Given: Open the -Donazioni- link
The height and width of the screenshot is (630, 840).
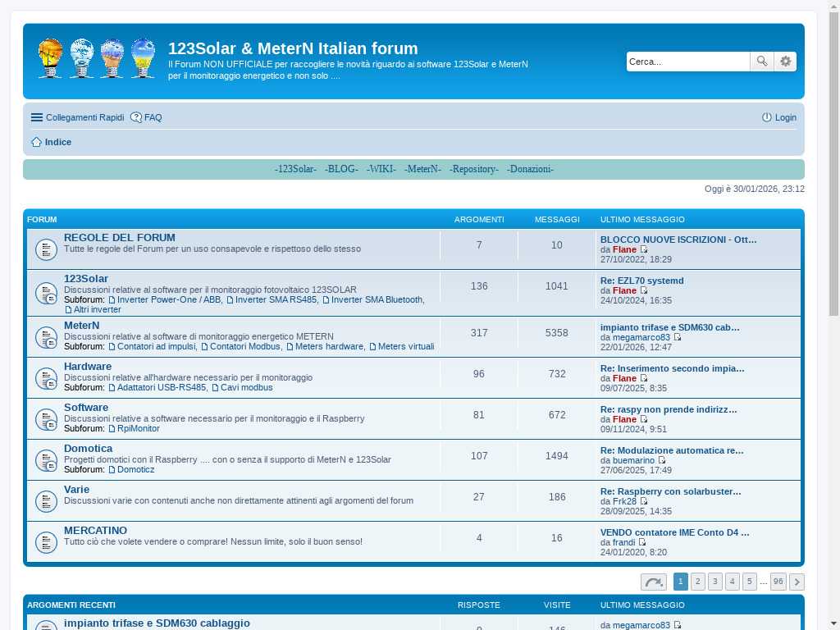Looking at the screenshot, I should (x=530, y=169).
